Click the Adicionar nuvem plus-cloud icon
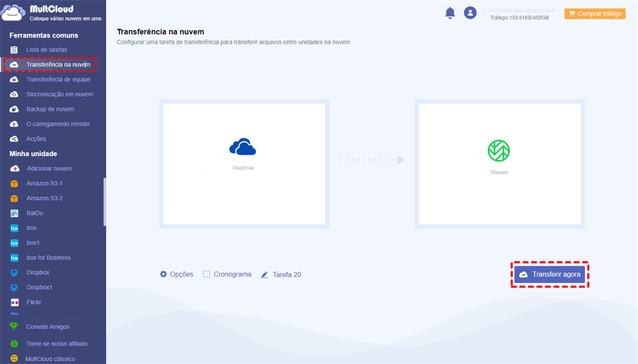Screen dimensions: 638x364 (15, 168)
